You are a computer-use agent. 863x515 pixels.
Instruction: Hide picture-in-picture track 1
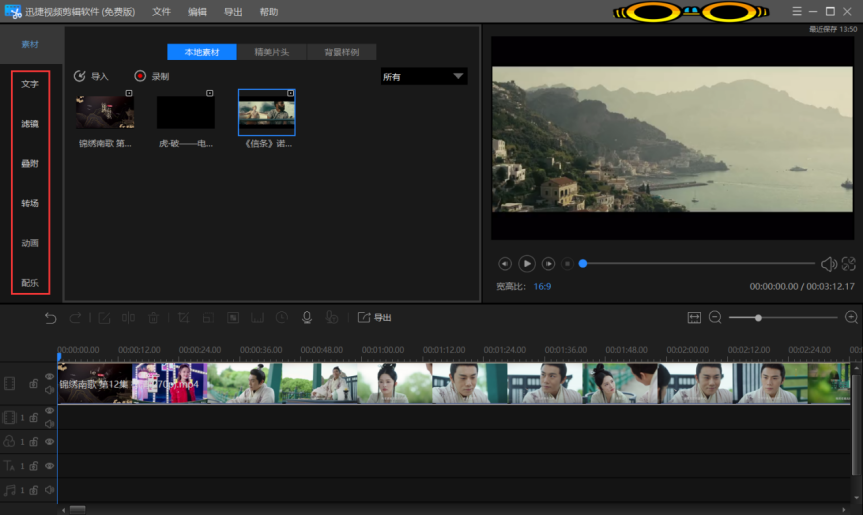(x=50, y=411)
